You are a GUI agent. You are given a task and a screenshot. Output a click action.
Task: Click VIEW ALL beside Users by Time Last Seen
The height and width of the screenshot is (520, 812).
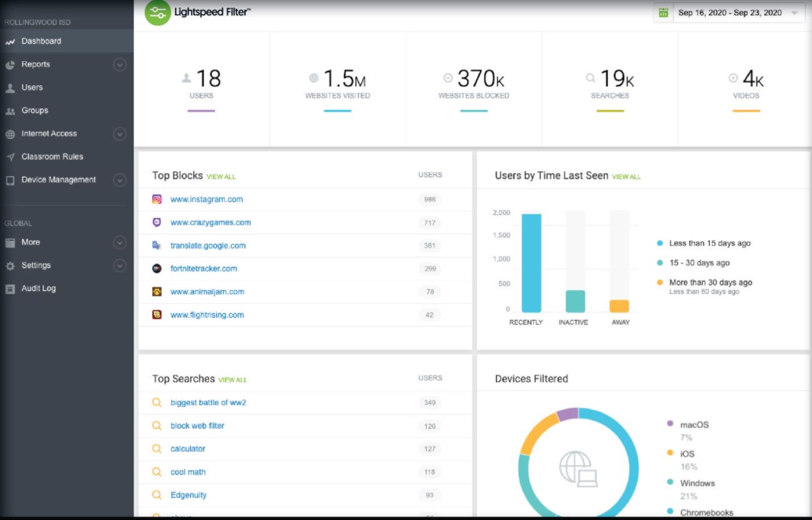coord(625,177)
